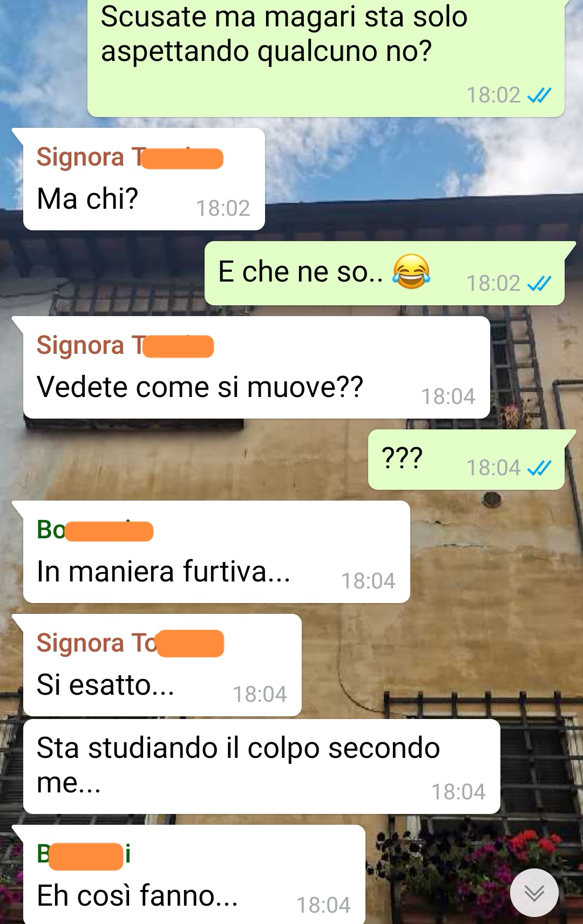Select the 'In maniera furtiva...' message

pyautogui.click(x=216, y=552)
